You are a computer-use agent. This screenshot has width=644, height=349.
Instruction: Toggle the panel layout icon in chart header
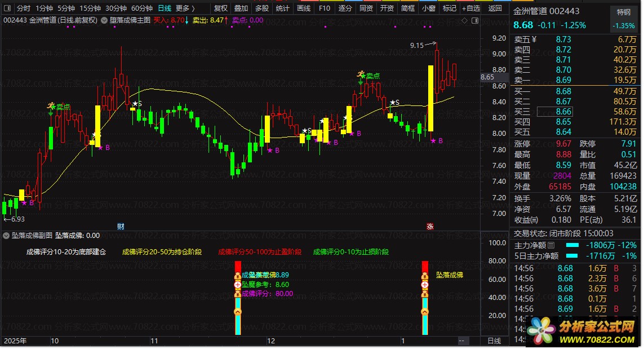pyautogui.click(x=475, y=20)
